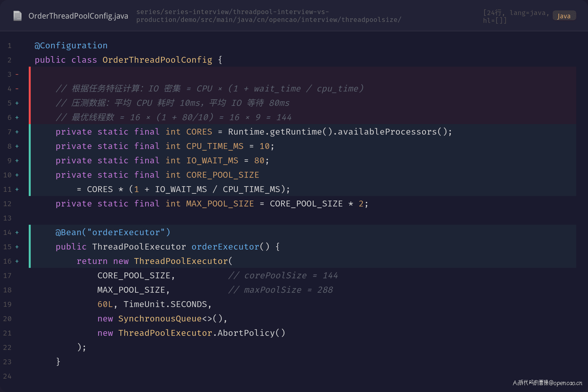The width and height of the screenshot is (588, 392).
Task: Click the comment mentioning 10ms and 80ms
Action: click(172, 103)
